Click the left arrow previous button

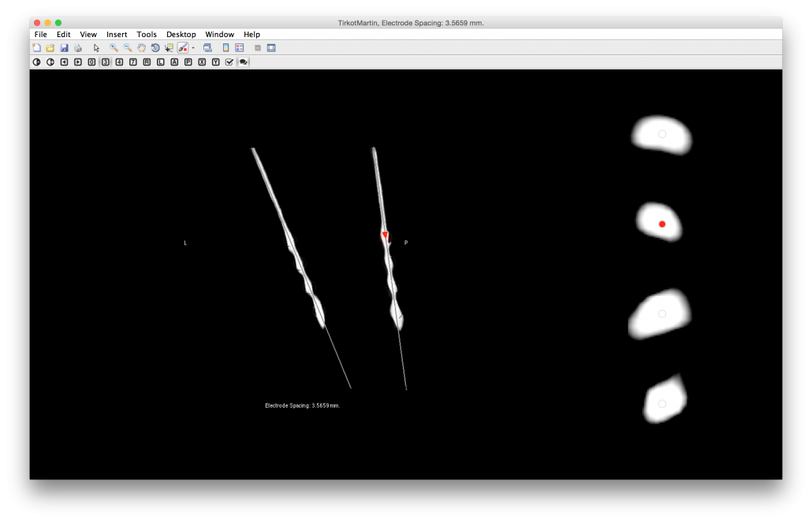(64, 62)
